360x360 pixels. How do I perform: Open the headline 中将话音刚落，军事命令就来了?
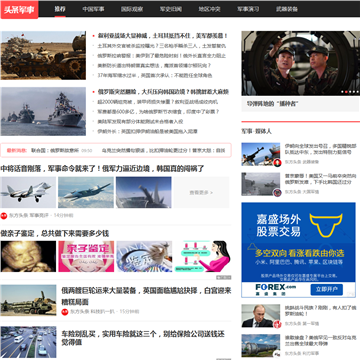[x=102, y=169]
